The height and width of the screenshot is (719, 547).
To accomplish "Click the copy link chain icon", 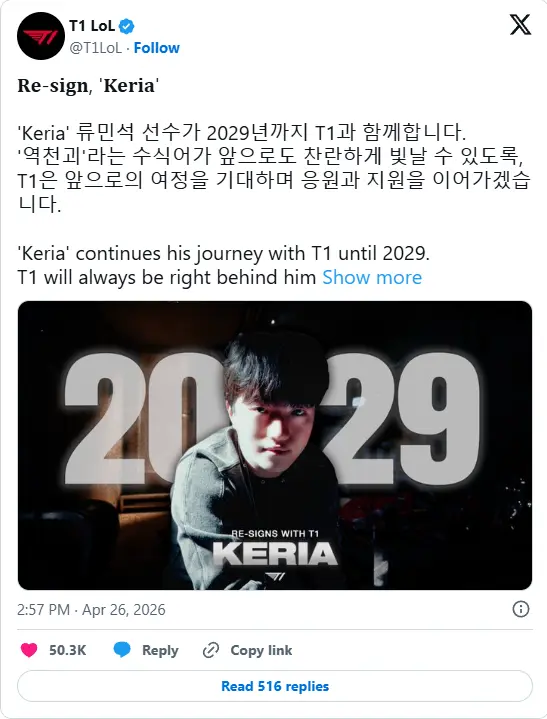I will click(210, 650).
